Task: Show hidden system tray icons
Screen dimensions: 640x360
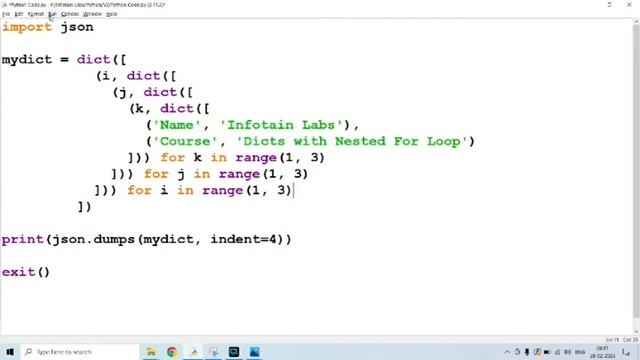Action: pos(507,352)
